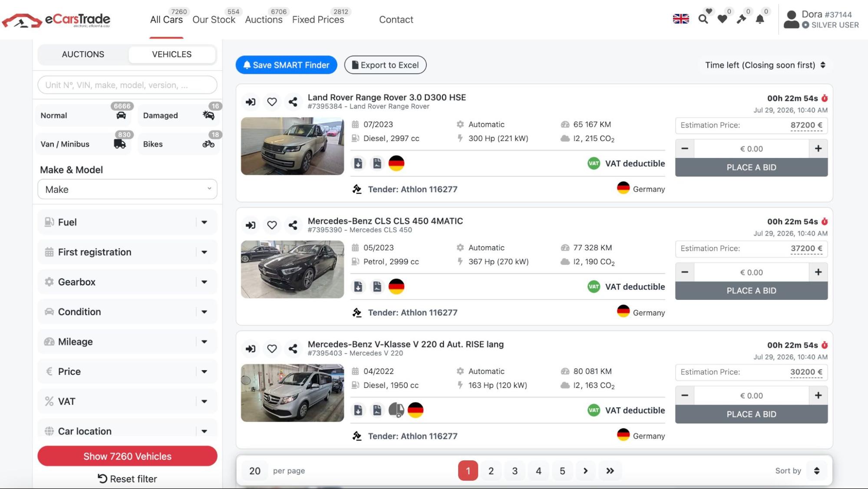Expand the Mileage filter
This screenshot has height=489, width=868.
point(127,342)
